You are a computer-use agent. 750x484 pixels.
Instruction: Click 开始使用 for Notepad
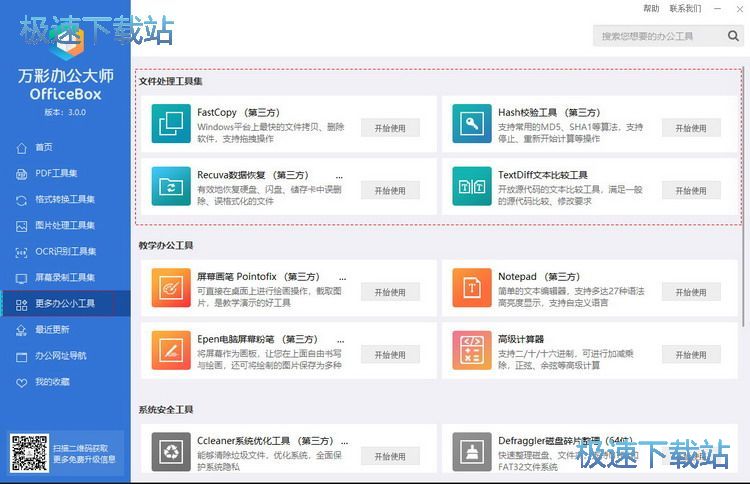point(691,292)
